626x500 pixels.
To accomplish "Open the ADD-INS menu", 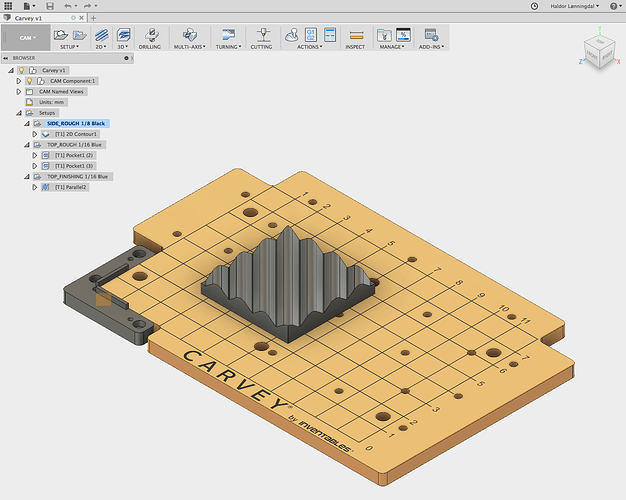I will tap(431, 47).
